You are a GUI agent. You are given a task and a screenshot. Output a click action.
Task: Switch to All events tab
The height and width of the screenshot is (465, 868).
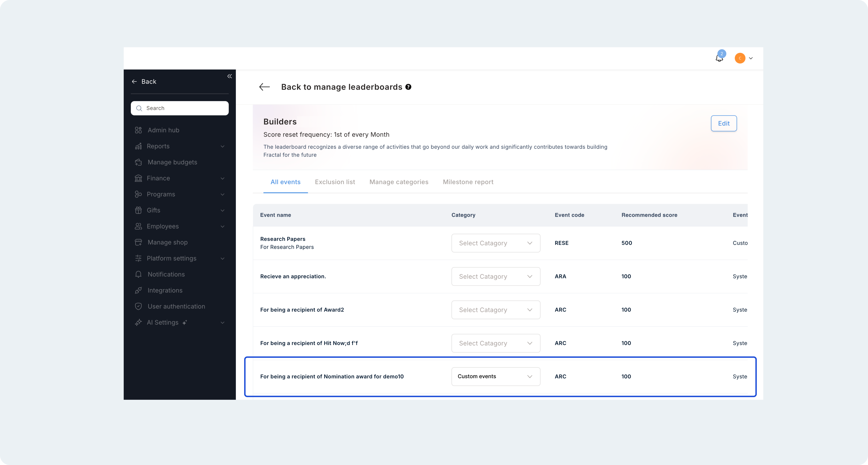pos(285,182)
